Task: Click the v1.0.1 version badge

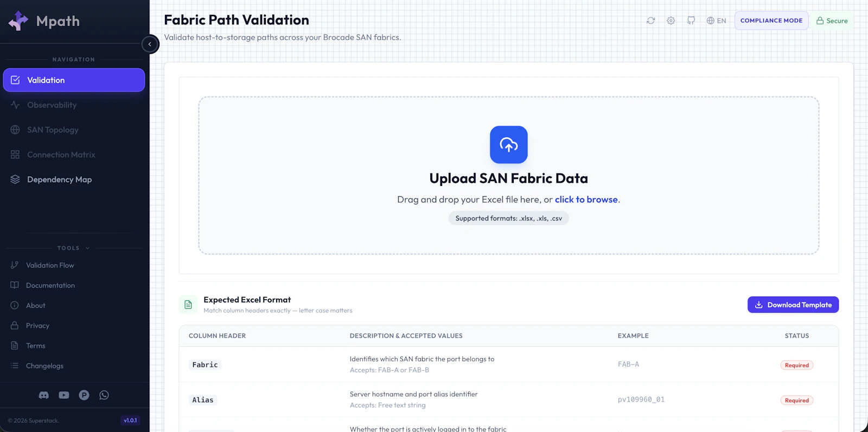Action: 130,421
